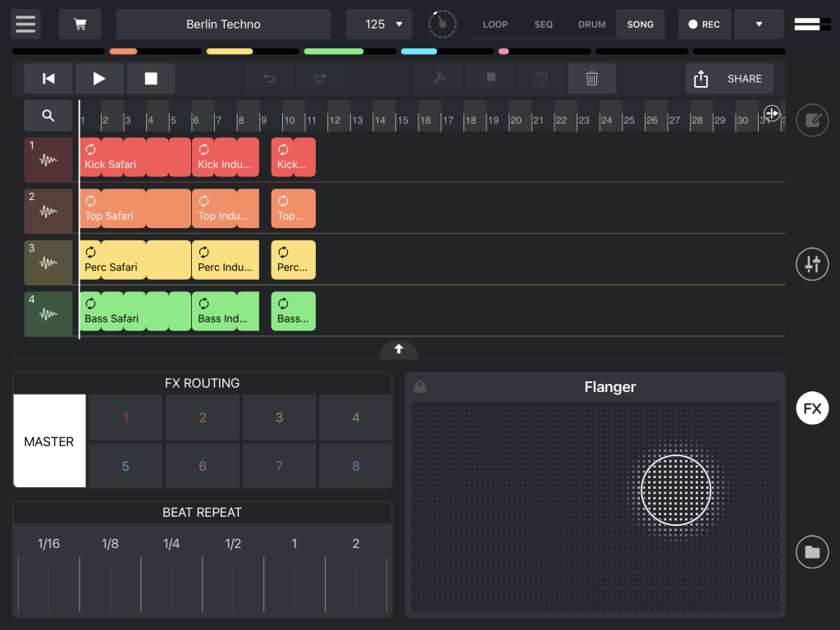Toggle the REC record button
Image resolution: width=840 pixels, height=630 pixels.
click(x=705, y=25)
